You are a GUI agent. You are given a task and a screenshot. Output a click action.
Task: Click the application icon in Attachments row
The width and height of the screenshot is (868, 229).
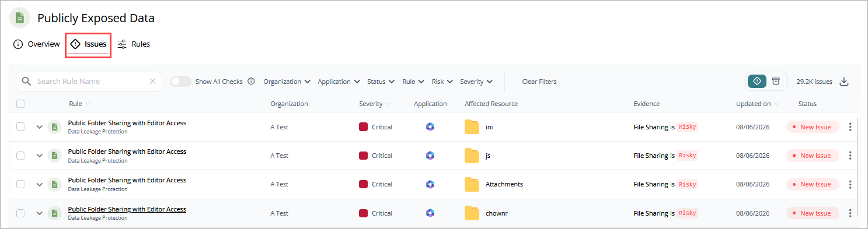click(x=430, y=184)
